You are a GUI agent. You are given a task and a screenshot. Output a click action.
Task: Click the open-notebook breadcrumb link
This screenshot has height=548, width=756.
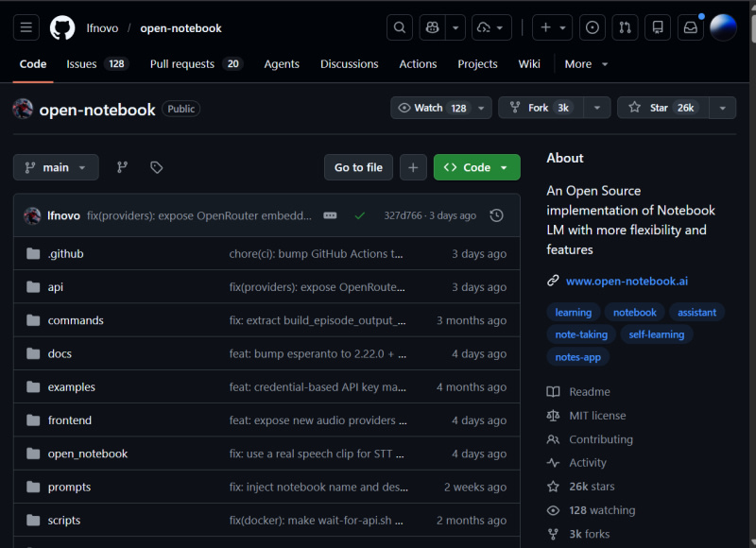point(180,28)
